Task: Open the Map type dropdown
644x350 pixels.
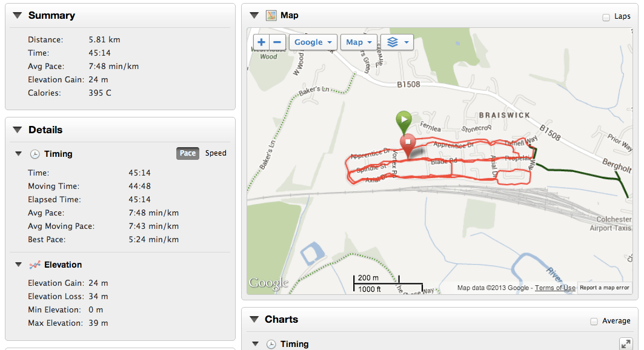Action: 359,42
